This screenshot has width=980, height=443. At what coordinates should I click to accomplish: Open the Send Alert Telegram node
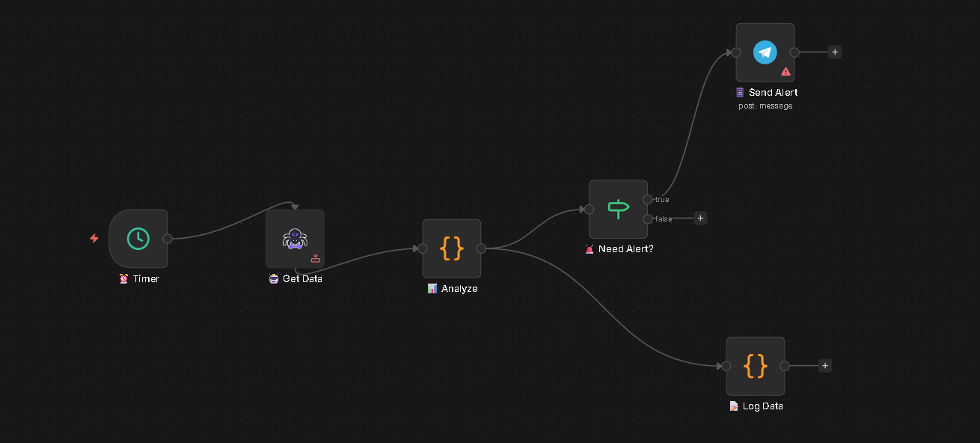(765, 52)
